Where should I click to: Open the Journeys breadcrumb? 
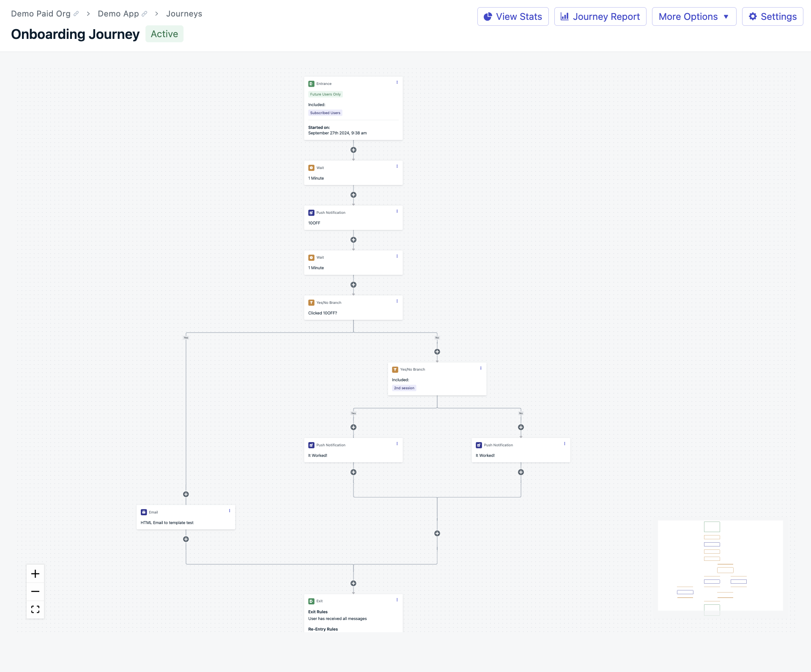[x=184, y=14]
